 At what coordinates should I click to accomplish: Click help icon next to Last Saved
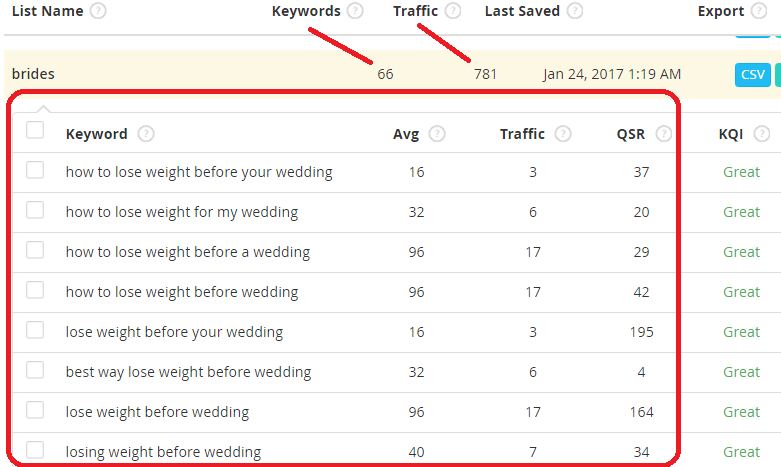point(575,10)
